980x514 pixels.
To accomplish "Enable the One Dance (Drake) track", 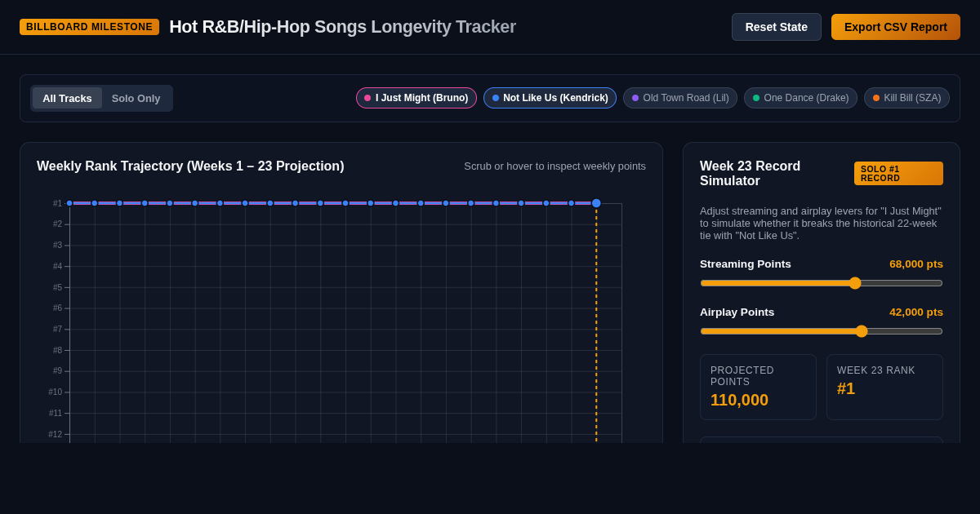I will click(800, 98).
